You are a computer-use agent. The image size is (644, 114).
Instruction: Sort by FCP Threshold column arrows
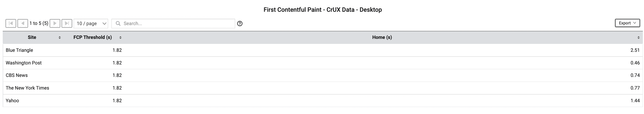coord(120,38)
